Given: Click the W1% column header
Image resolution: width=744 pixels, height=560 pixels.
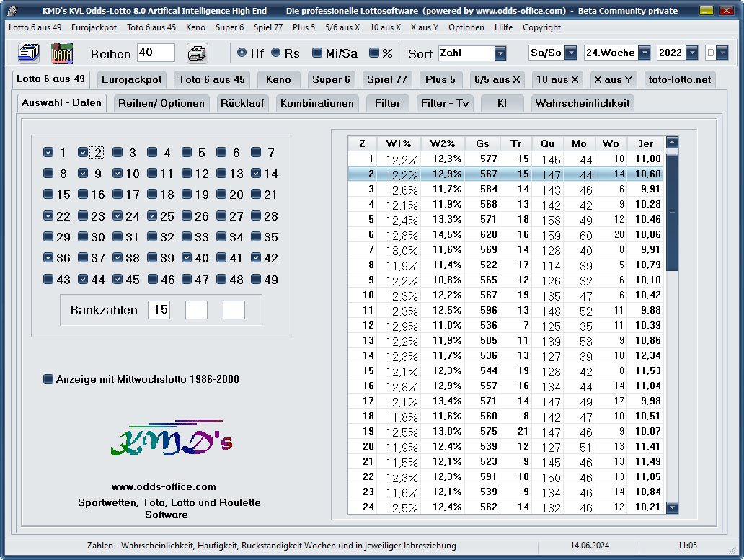Looking at the screenshot, I should coord(399,143).
